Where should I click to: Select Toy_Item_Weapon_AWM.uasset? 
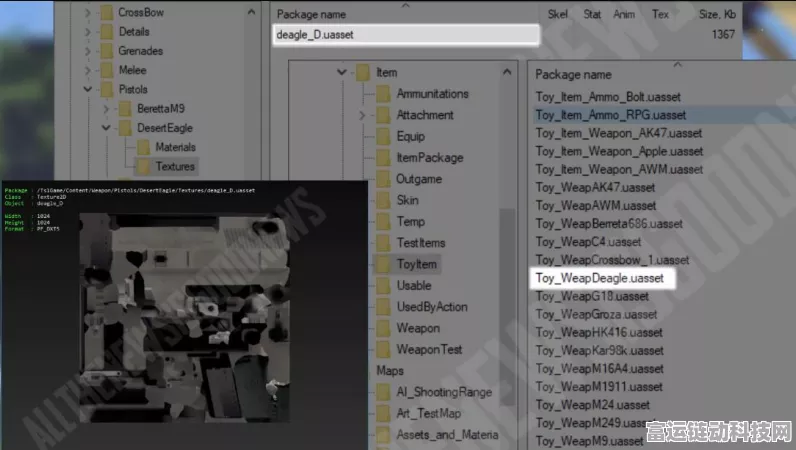619,170
